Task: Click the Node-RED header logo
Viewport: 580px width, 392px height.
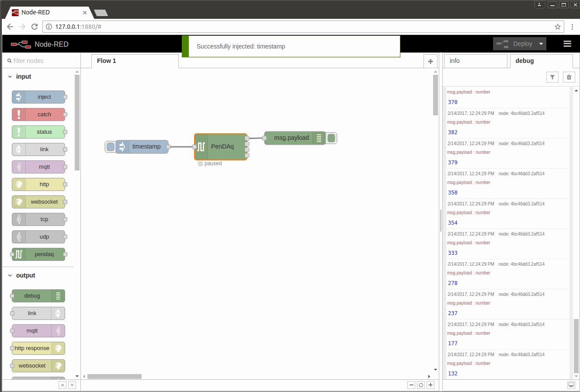Action: tap(40, 44)
